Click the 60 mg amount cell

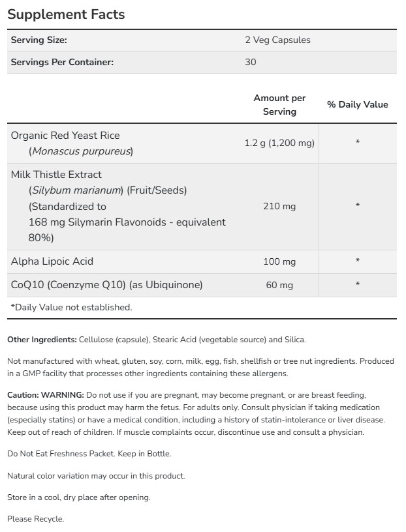279,285
